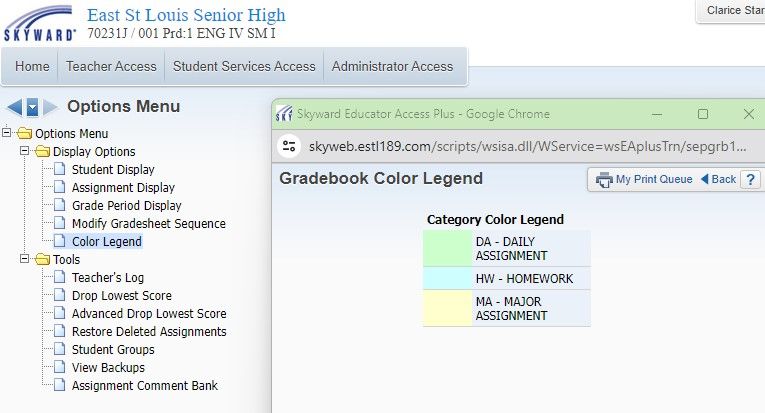Collapse the Tools tree node

click(x=25, y=260)
